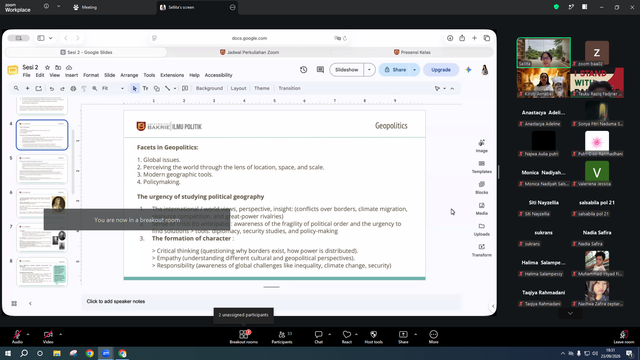This screenshot has width=640, height=360.
Task: Switch to Jadwal Perkuliahan Zoom browser tab
Action: click(x=249, y=52)
